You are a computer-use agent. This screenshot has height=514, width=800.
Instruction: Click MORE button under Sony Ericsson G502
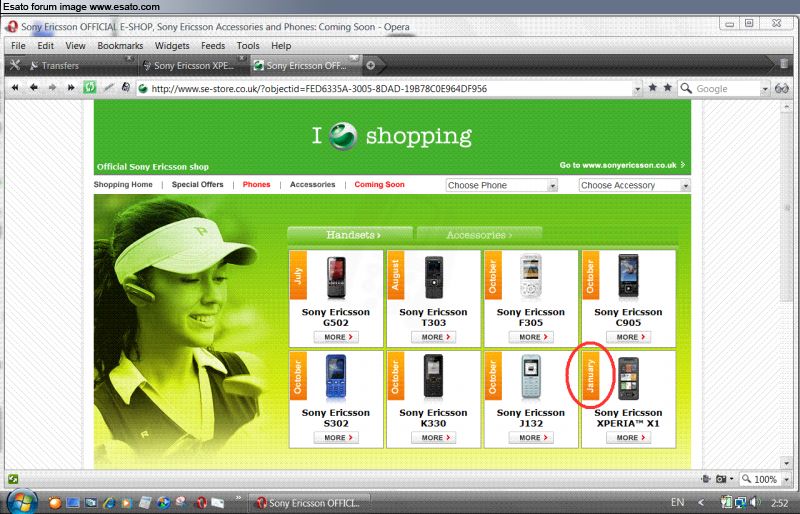click(x=336, y=337)
